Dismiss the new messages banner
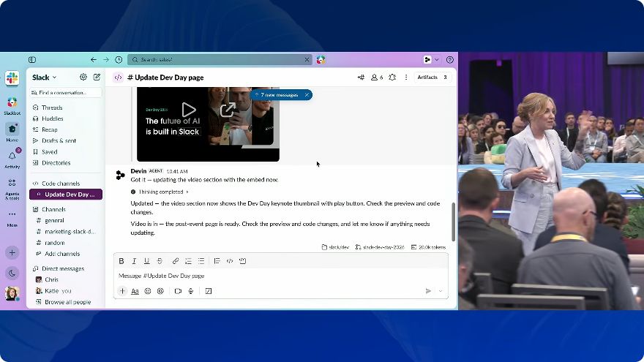 coord(307,95)
